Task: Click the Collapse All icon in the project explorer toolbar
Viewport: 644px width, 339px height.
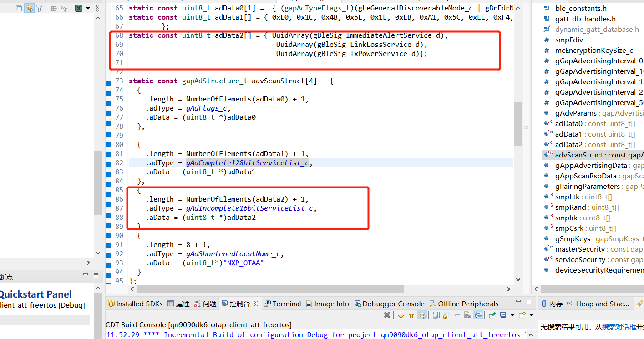Action: (19, 8)
